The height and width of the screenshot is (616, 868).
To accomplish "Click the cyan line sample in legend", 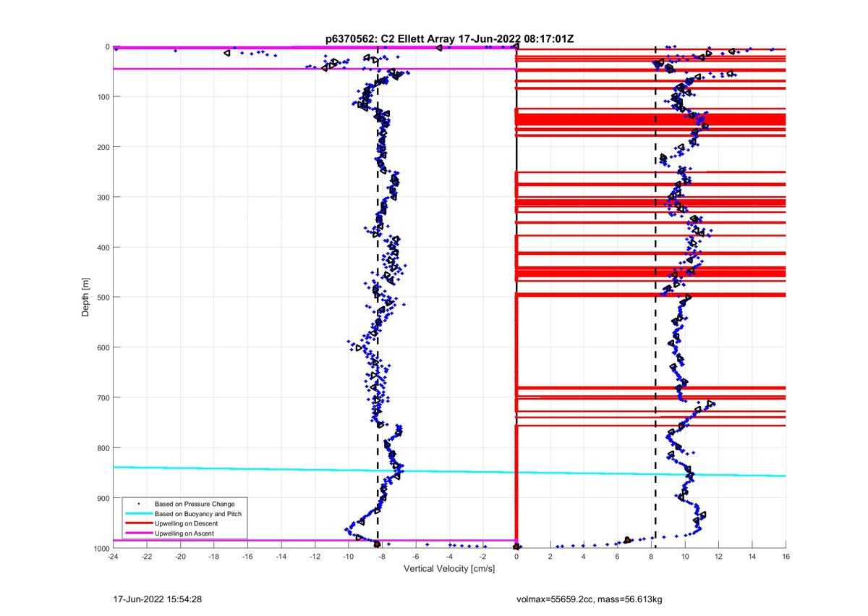I will [137, 514].
